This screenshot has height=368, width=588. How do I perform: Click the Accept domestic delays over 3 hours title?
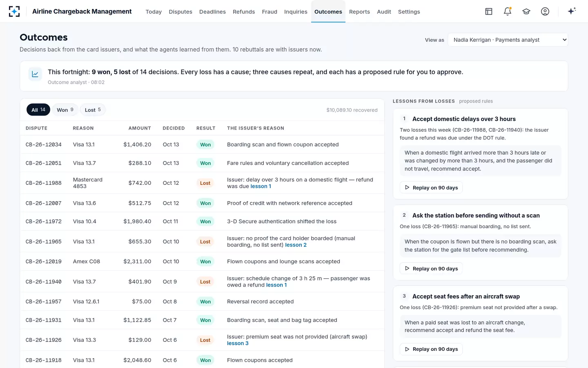click(x=464, y=119)
